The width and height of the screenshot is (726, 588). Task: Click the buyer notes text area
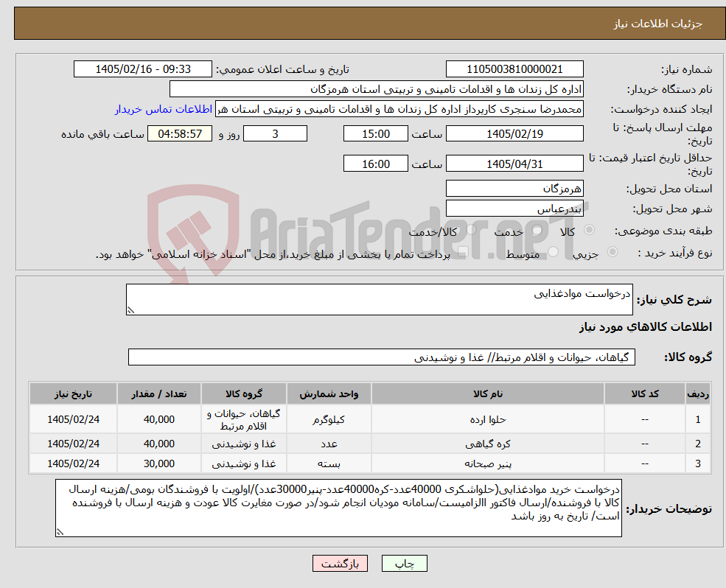coord(338,508)
